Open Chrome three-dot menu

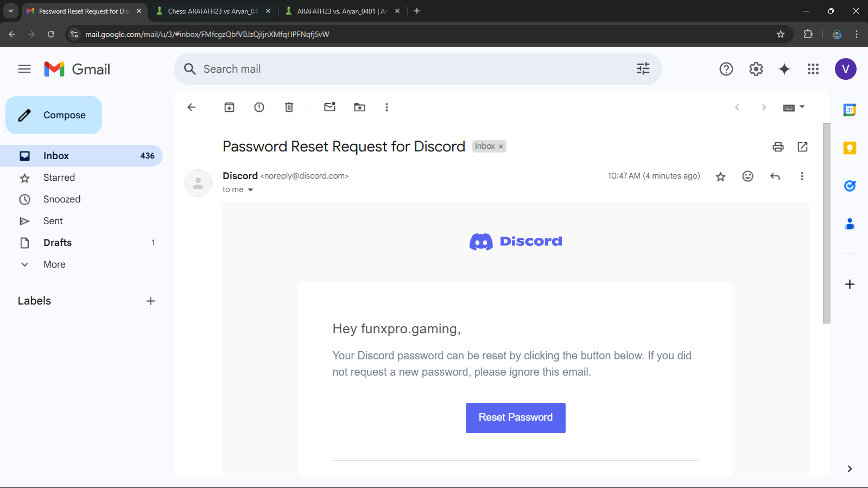pos(857,34)
